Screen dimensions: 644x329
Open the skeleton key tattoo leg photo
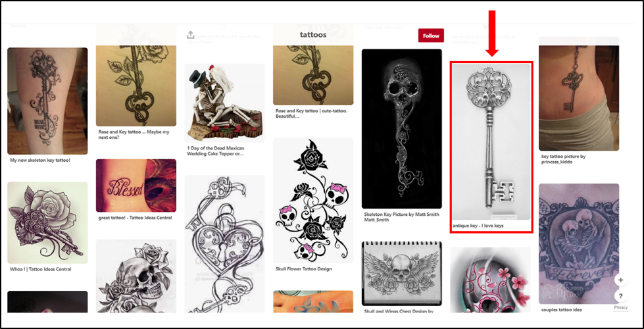47,101
